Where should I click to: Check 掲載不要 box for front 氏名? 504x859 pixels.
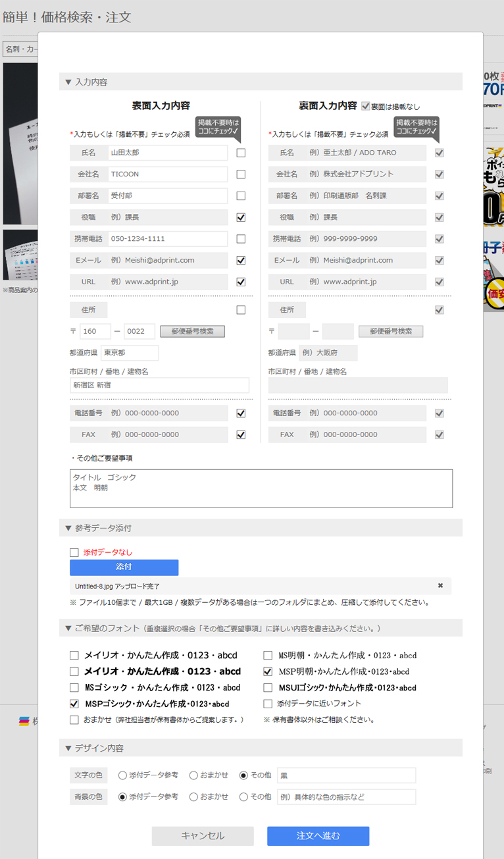(x=241, y=153)
